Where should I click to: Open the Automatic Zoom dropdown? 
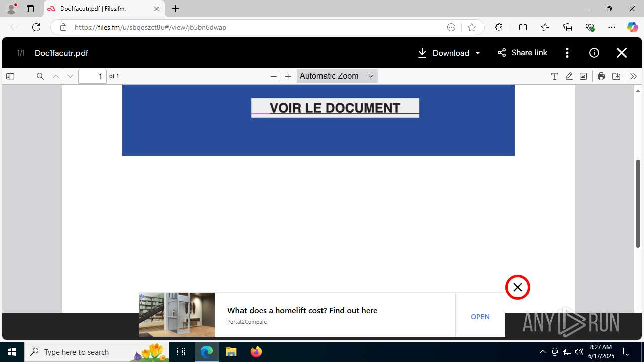337,76
